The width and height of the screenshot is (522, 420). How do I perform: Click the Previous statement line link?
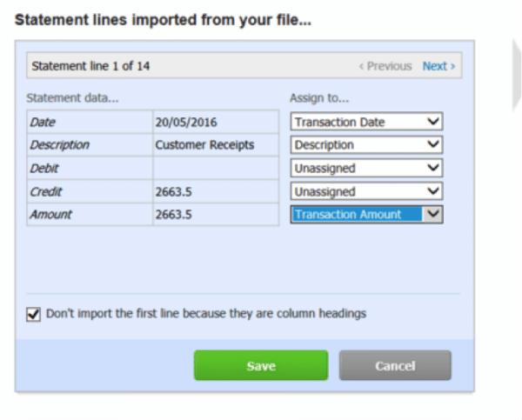click(385, 66)
